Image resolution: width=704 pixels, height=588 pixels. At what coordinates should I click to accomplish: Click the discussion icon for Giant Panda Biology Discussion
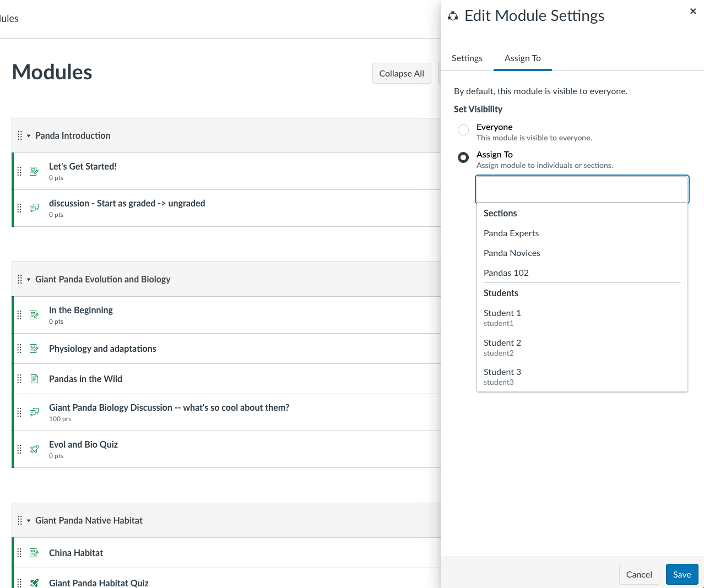click(x=34, y=412)
